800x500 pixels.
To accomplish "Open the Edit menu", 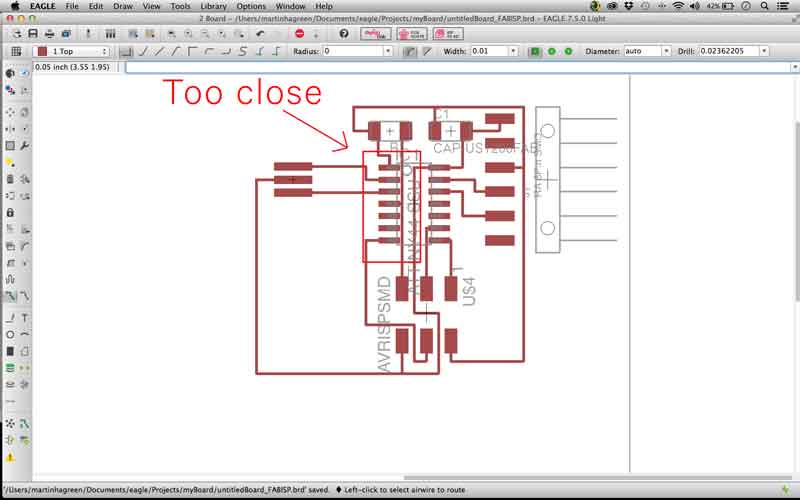I will click(x=96, y=6).
